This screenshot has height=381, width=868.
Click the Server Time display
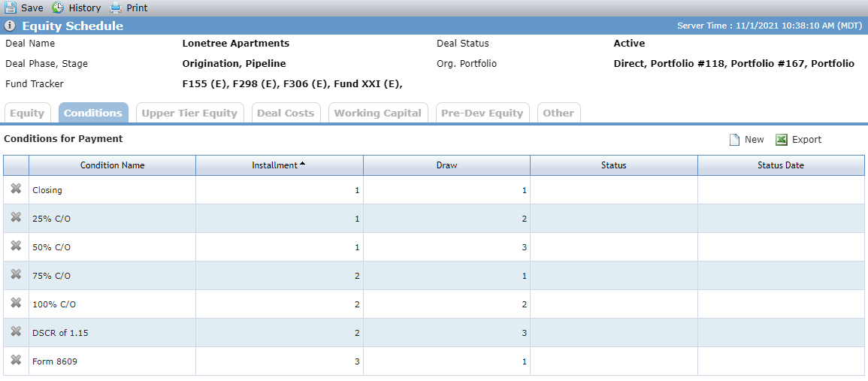click(768, 26)
